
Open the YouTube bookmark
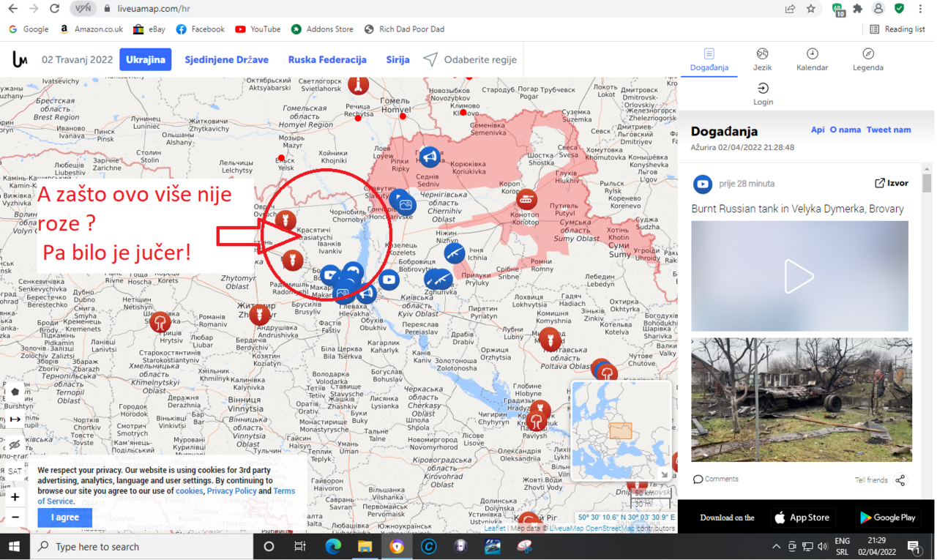(258, 29)
